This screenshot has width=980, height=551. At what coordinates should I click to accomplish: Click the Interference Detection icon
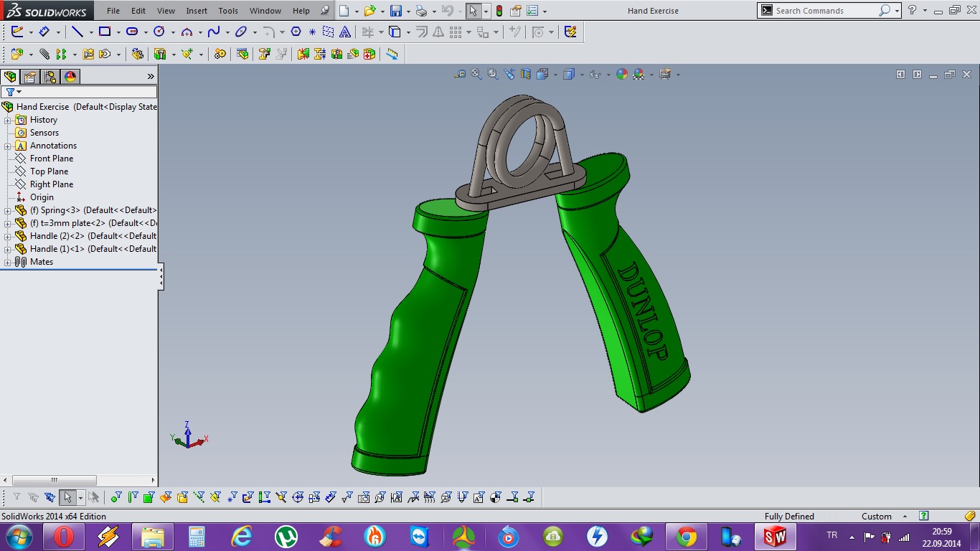pyautogui.click(x=303, y=54)
